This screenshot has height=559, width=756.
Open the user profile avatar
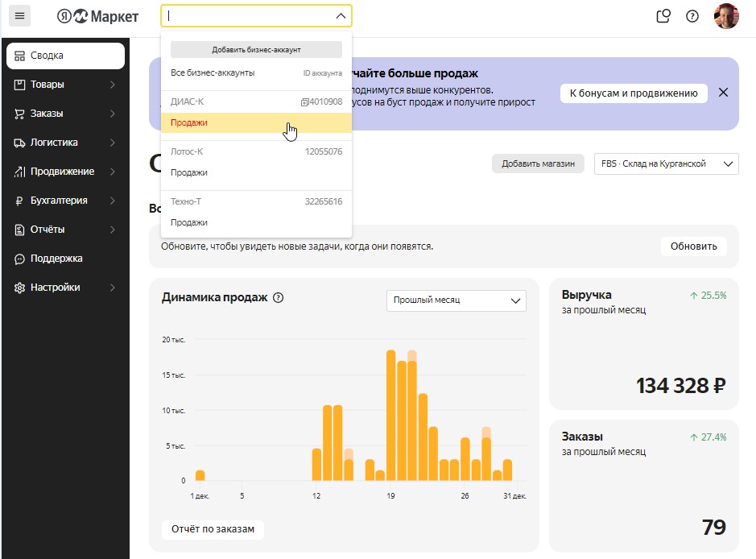pos(726,16)
